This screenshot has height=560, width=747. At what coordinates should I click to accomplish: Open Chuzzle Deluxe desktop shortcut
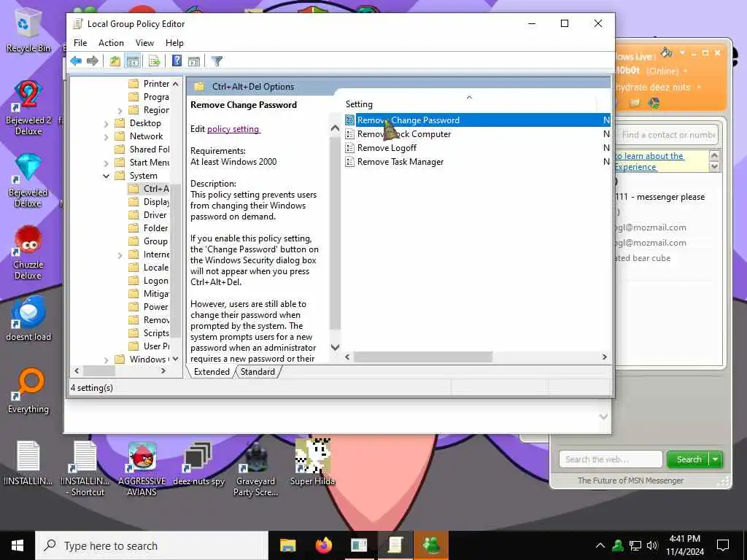pos(28,252)
